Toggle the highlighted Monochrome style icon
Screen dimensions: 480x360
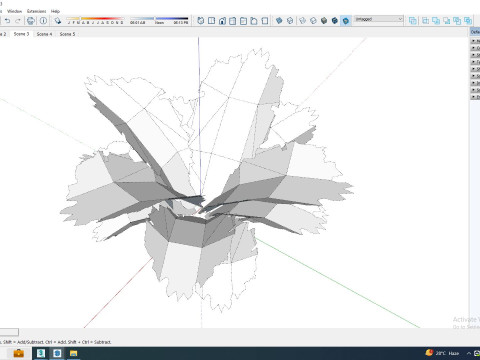(x=346, y=21)
